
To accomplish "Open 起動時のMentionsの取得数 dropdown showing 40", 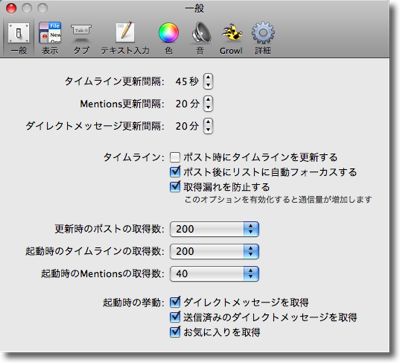I will point(214,274).
